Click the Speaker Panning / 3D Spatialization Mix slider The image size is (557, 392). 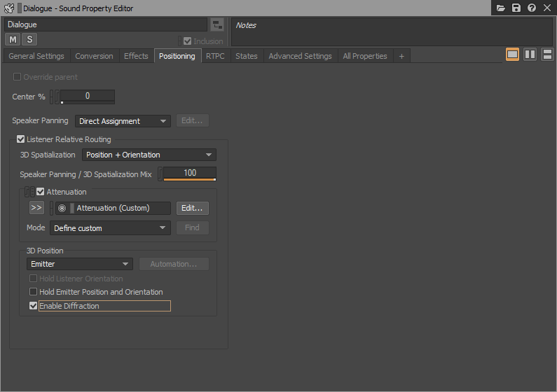pyautogui.click(x=189, y=173)
